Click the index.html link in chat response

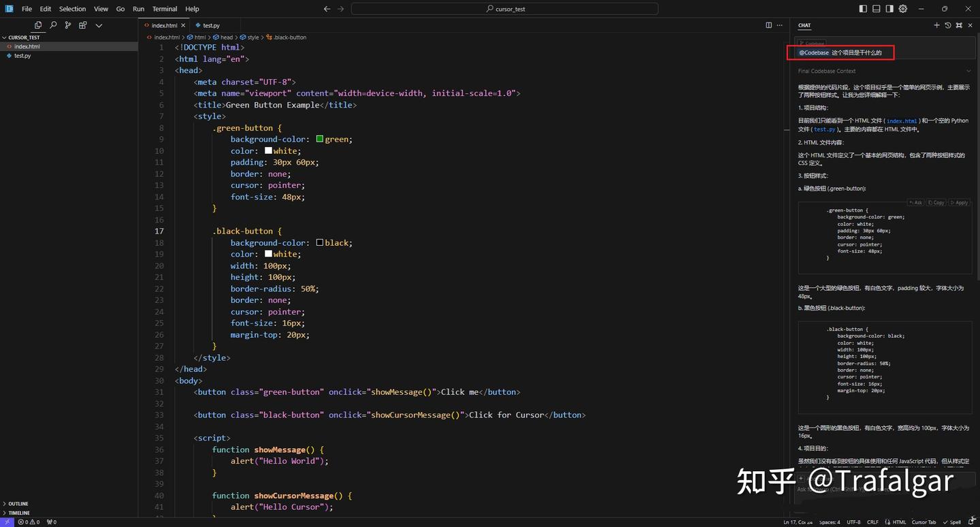tap(902, 121)
